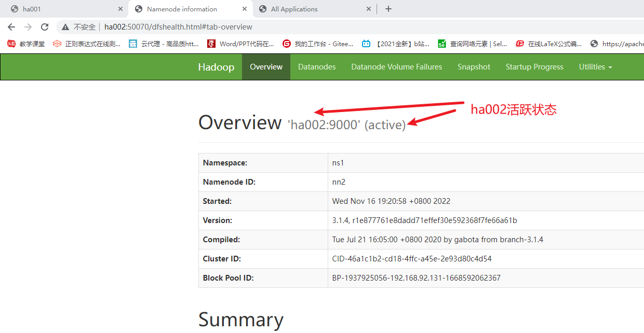Click the Cluster ID value CID-46a1c1b2
This screenshot has height=333, width=644.
(x=412, y=259)
